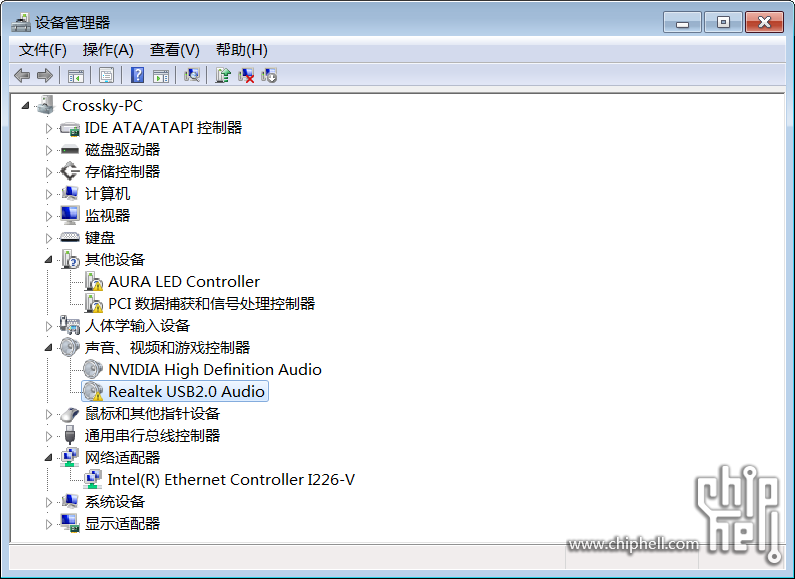Click the 系统设备 system devices icon
795x579 pixels.
pyautogui.click(x=69, y=501)
